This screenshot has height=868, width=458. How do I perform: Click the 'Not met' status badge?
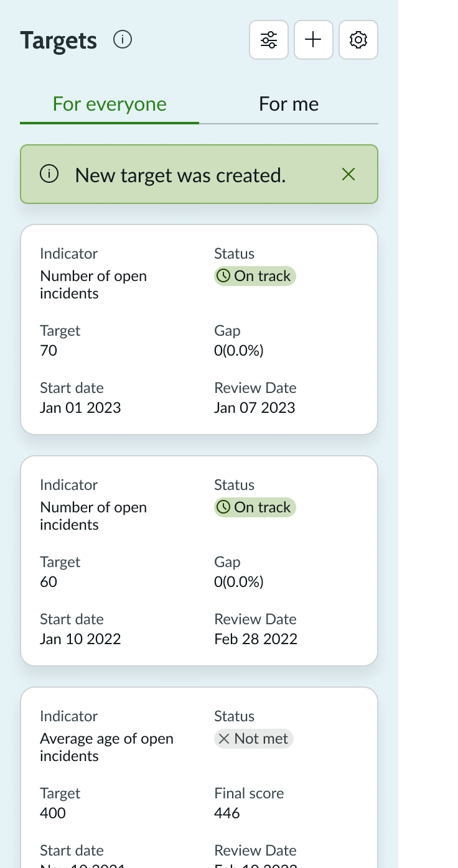point(254,739)
